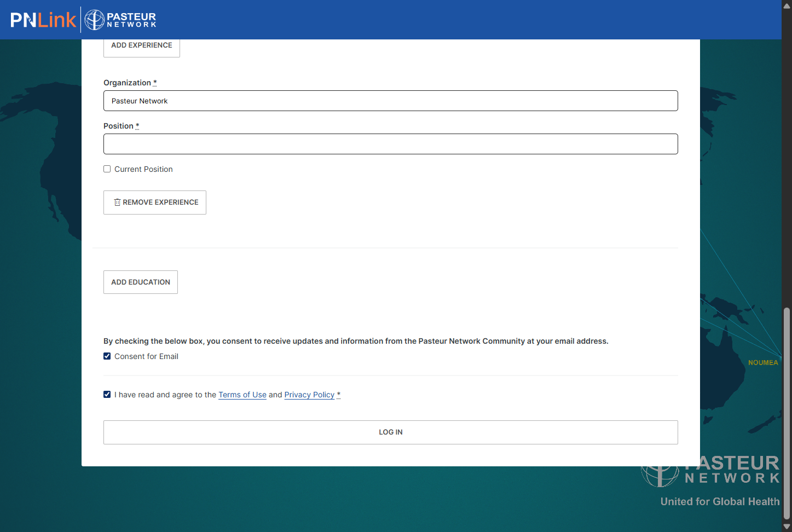Click the LOG IN button

(391, 432)
